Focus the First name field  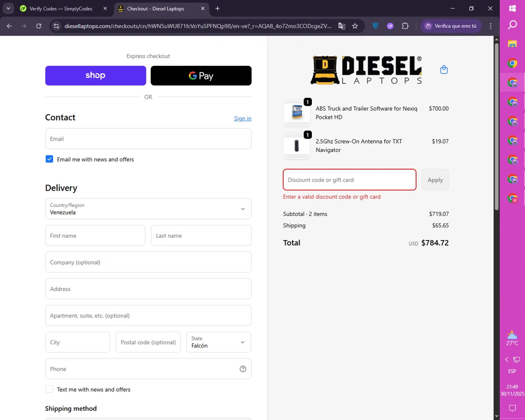95,236
